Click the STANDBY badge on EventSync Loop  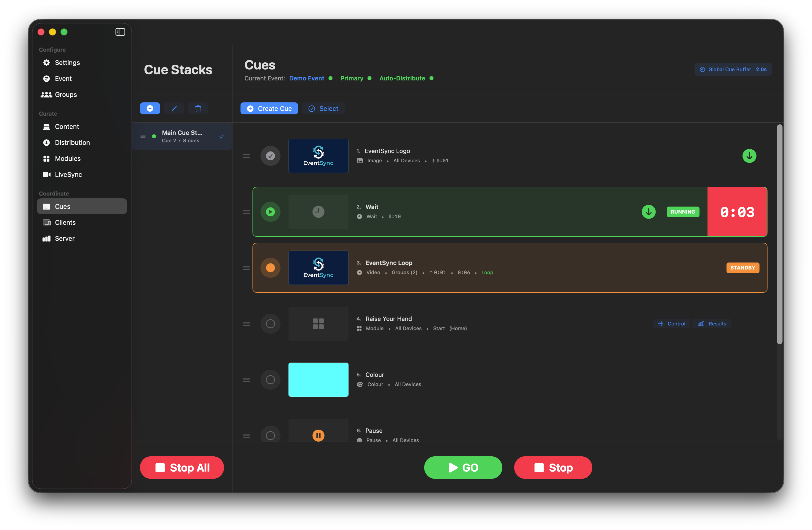click(x=743, y=268)
